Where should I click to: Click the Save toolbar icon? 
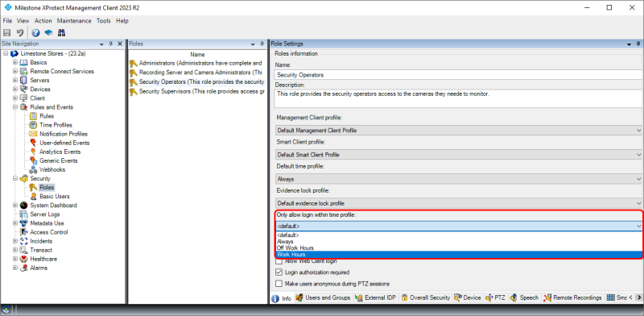pos(7,33)
